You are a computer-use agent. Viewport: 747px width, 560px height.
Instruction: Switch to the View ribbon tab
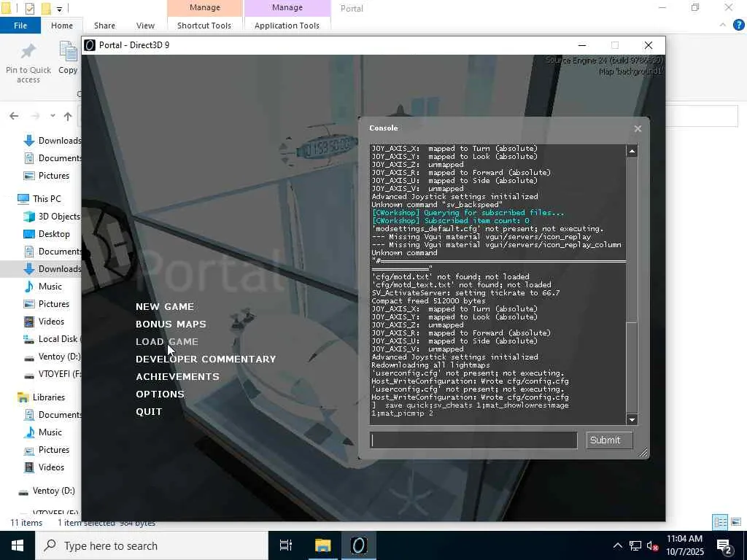145,26
